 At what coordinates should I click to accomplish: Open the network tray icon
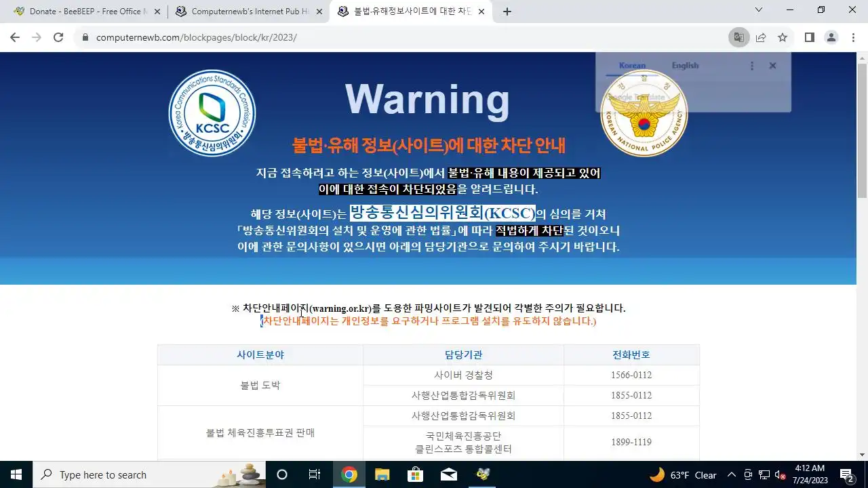tap(764, 474)
